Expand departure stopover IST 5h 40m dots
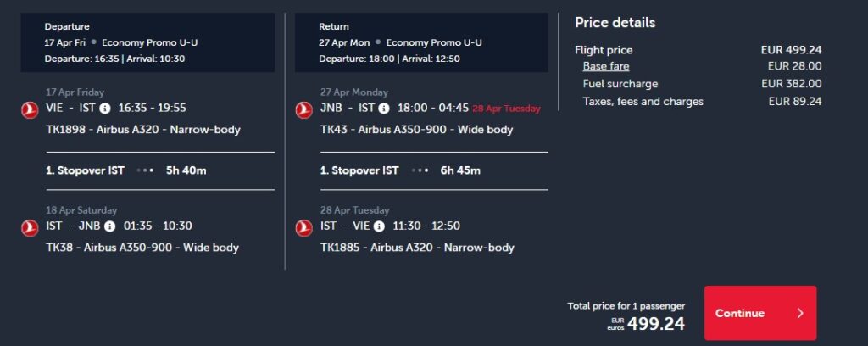 pos(145,170)
